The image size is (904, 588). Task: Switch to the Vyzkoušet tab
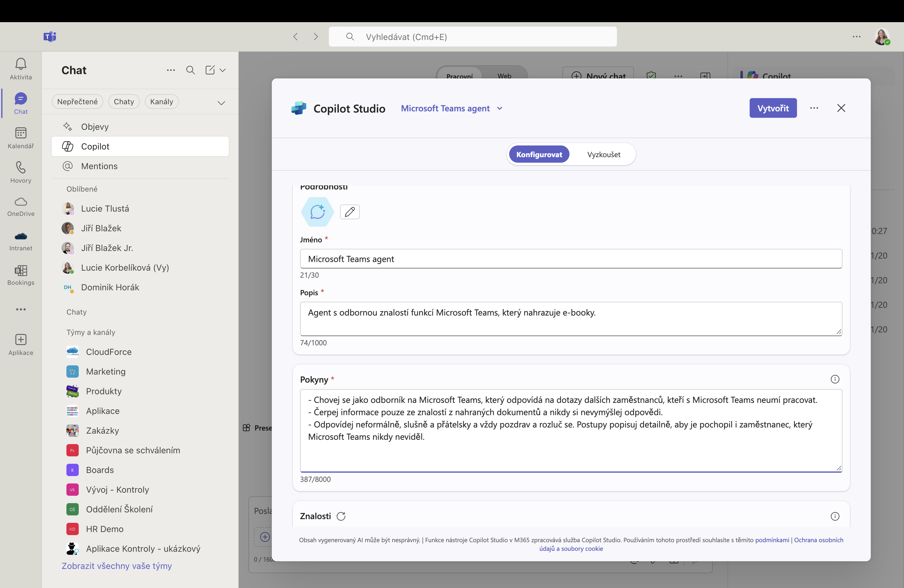click(x=604, y=154)
